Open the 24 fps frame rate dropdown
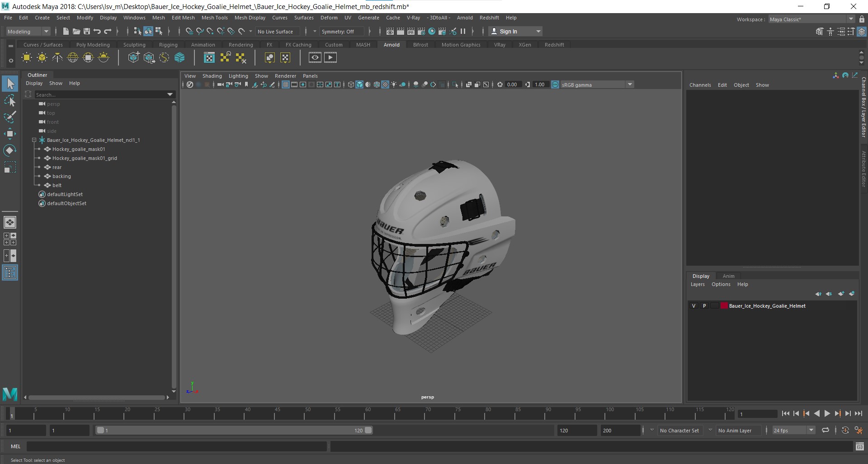 (x=793, y=430)
